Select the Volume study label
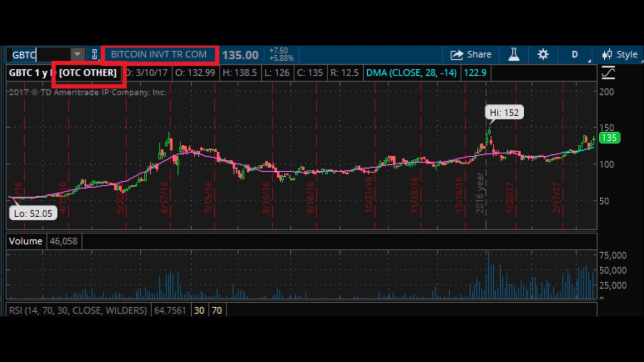The width and height of the screenshot is (644, 362). (x=26, y=241)
